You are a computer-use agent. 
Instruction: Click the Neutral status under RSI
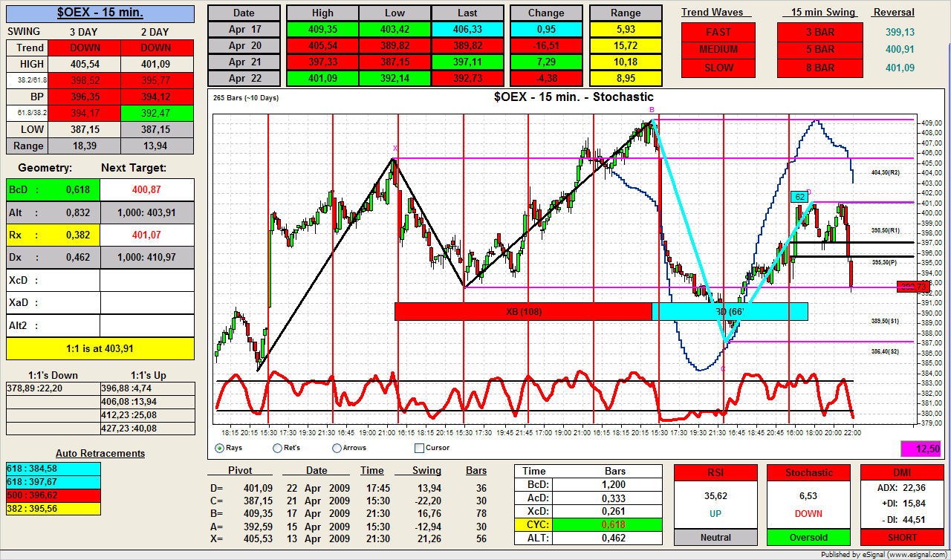[x=715, y=537]
